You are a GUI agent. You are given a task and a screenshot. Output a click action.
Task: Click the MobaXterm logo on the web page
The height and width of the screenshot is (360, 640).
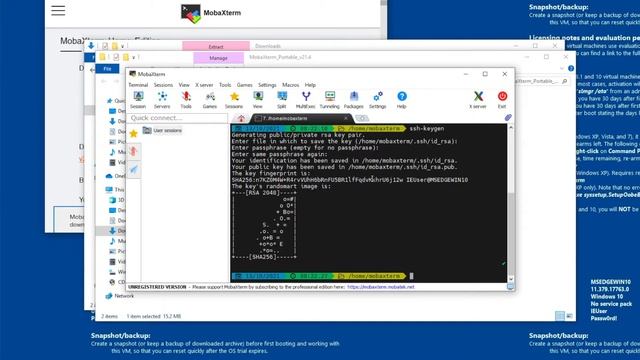tap(211, 13)
